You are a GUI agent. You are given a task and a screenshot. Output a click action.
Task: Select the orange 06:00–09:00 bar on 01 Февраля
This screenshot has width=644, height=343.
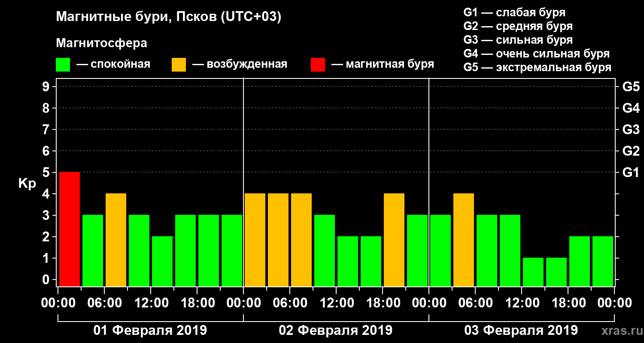click(116, 240)
